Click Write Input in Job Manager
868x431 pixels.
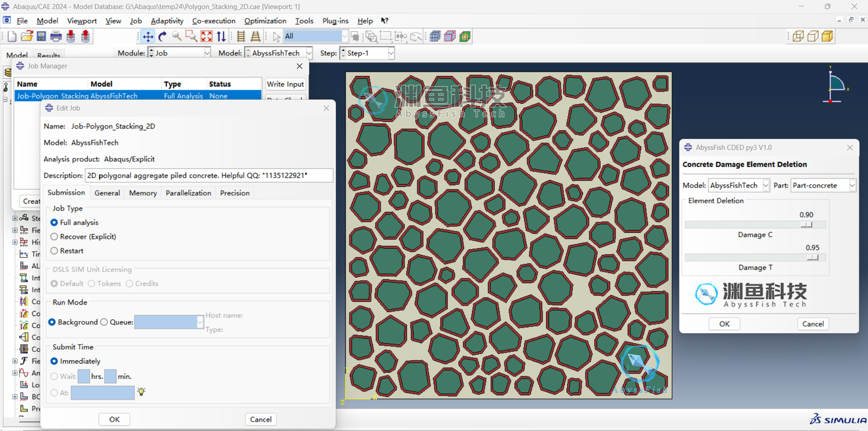click(285, 84)
